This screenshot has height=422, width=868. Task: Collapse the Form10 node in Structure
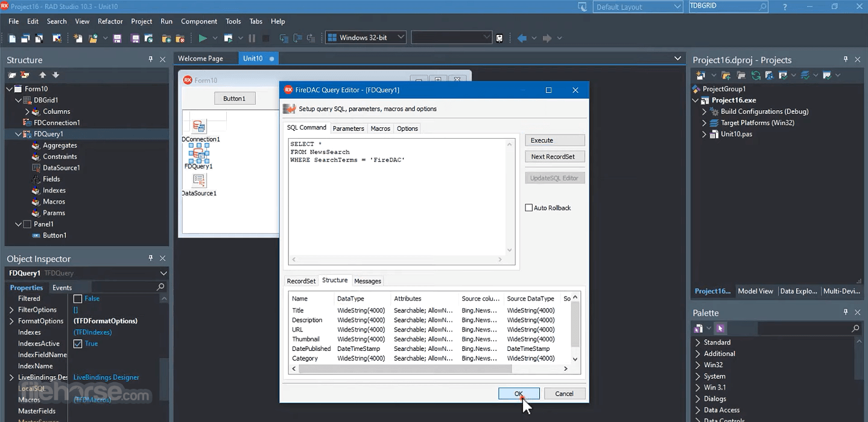(9, 89)
